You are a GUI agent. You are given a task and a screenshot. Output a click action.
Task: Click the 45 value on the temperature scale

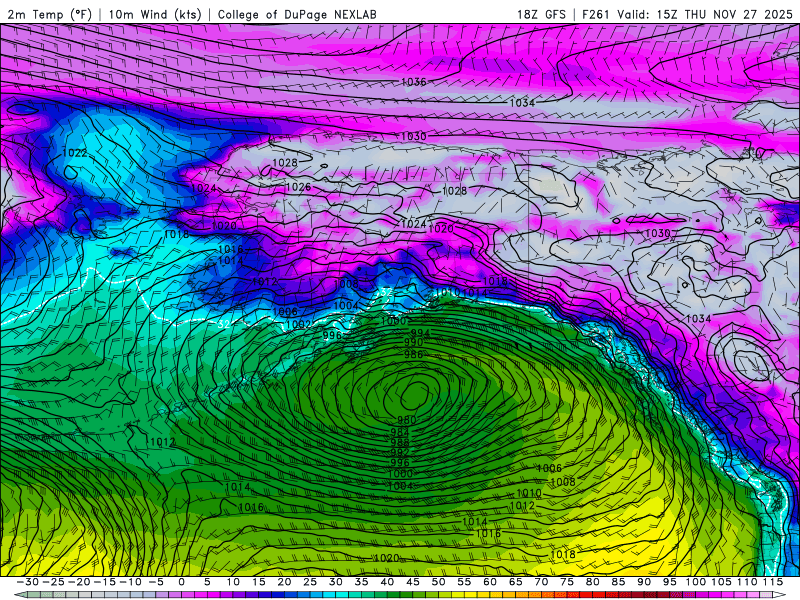[413, 582]
